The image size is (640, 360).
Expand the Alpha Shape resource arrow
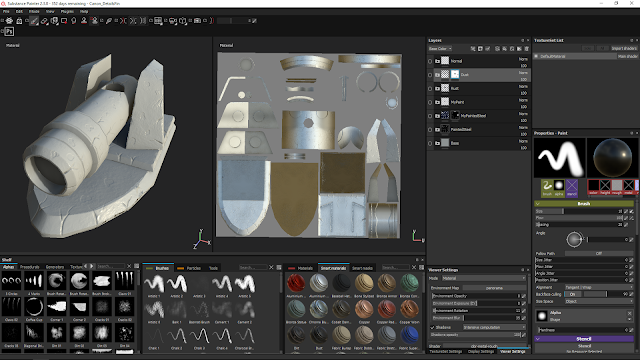629,319
